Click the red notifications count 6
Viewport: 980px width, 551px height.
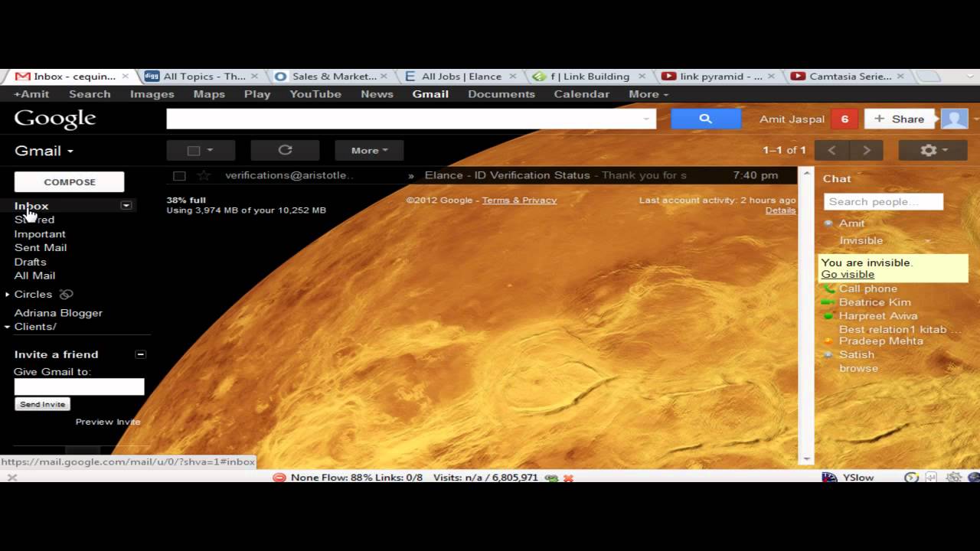point(844,119)
